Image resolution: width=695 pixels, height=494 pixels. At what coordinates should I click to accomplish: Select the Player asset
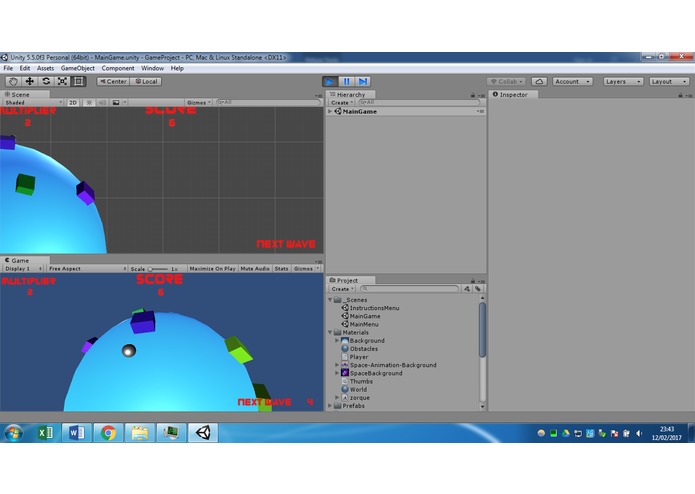click(x=355, y=357)
